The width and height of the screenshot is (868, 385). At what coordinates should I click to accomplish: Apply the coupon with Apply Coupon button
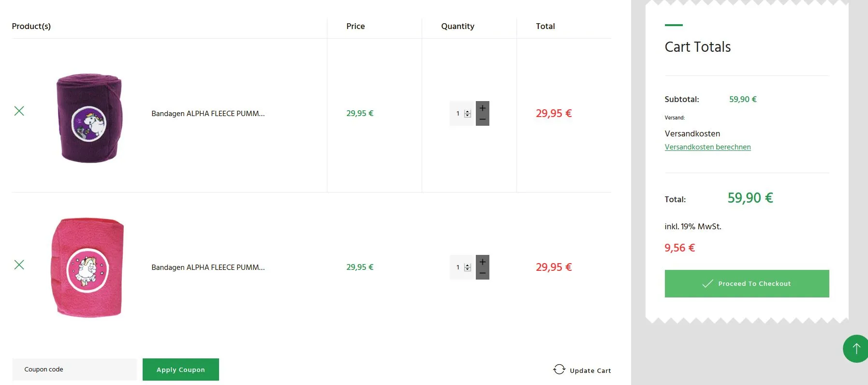click(x=181, y=370)
